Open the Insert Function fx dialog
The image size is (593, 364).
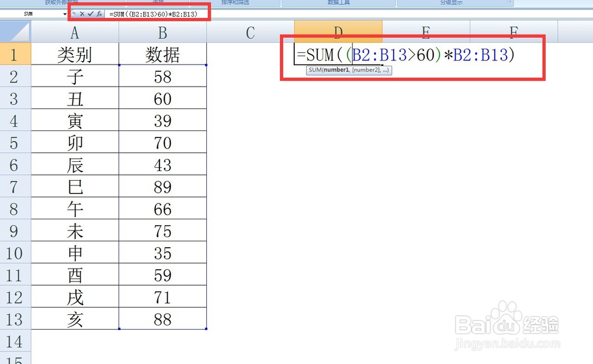(x=99, y=14)
